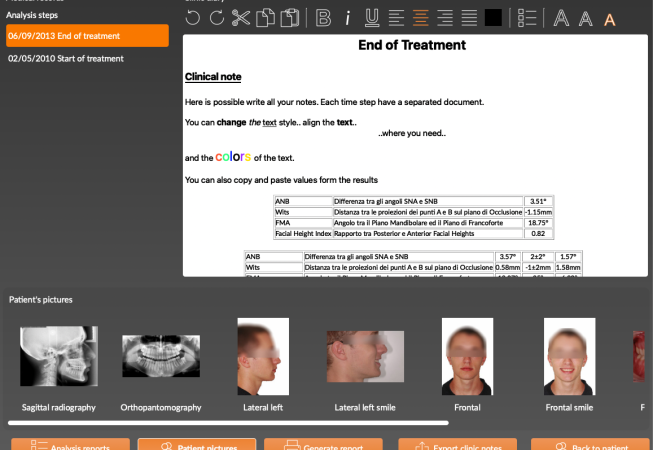The image size is (653, 450).
Task: Open the Sagittal radiography picture
Action: coord(59,356)
